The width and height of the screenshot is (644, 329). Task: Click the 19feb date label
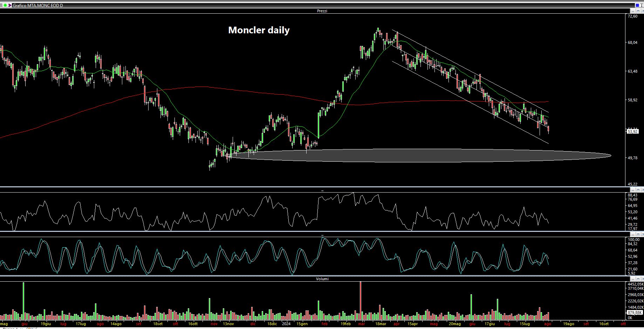(345, 324)
